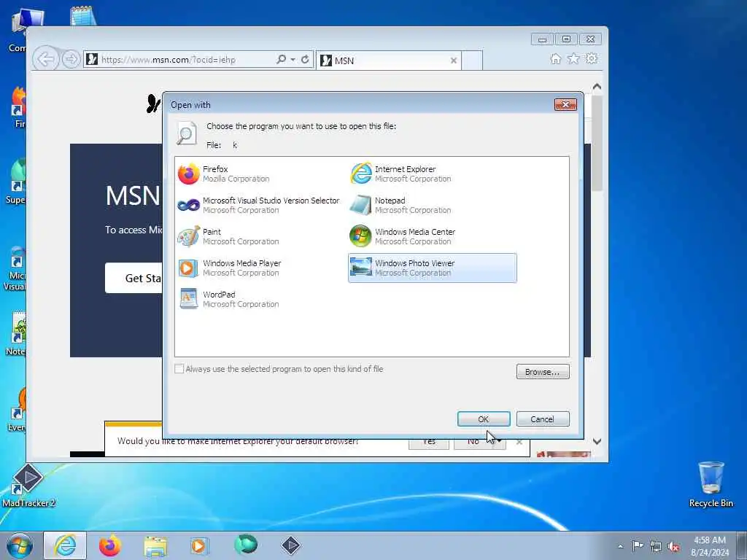The height and width of the screenshot is (560, 747).
Task: Open MadTracker from the taskbar
Action: pyautogui.click(x=290, y=545)
